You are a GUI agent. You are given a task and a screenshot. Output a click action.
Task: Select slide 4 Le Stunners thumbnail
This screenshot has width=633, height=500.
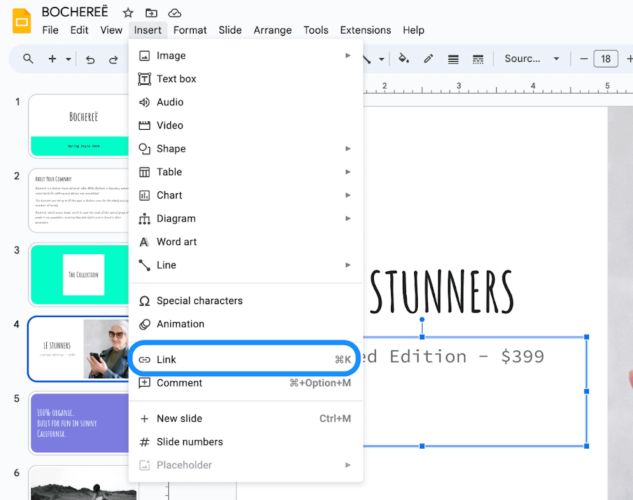tap(79, 349)
